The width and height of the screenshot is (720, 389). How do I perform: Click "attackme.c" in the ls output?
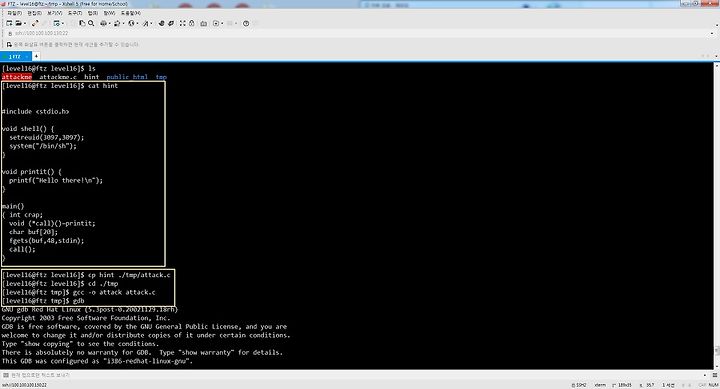pos(58,77)
